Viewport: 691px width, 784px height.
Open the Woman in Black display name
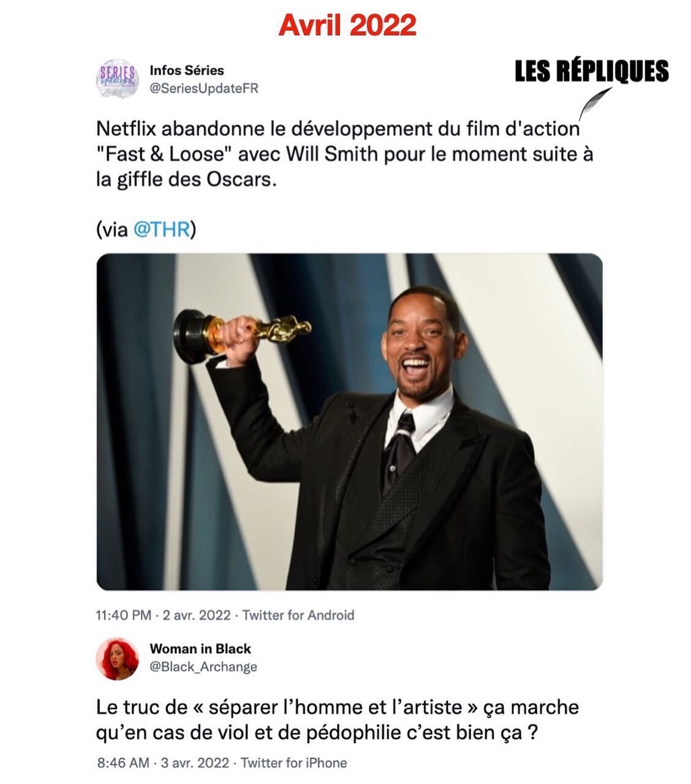(200, 649)
